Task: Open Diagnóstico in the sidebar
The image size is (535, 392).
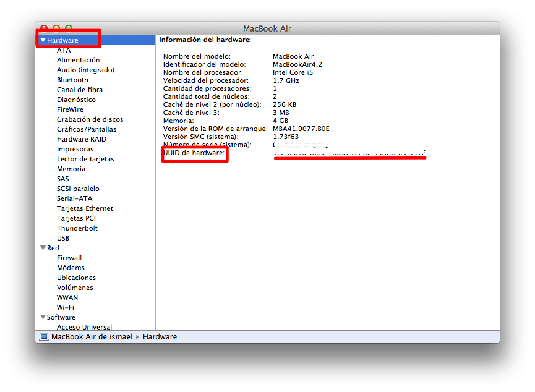Action: (77, 100)
